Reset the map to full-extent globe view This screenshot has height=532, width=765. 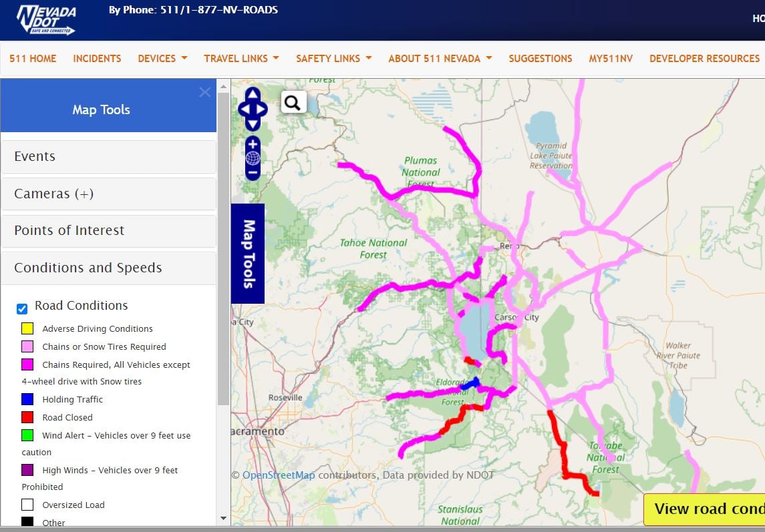[x=253, y=158]
